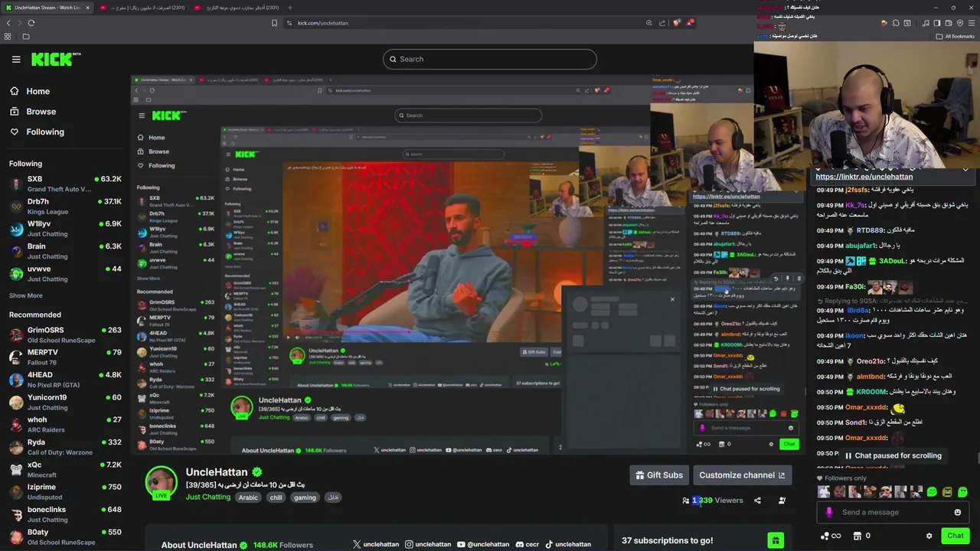
Task: Open the TikTok unclehattan link
Action: click(567, 544)
